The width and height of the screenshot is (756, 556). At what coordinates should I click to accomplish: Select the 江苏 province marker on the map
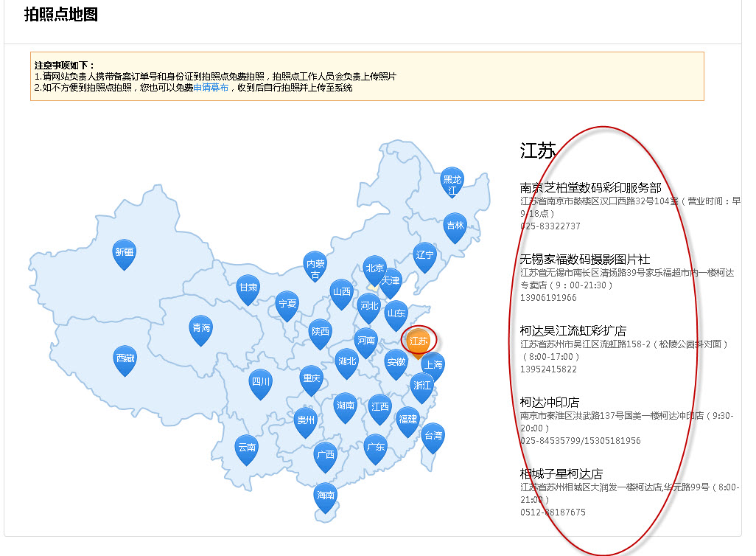tap(418, 340)
